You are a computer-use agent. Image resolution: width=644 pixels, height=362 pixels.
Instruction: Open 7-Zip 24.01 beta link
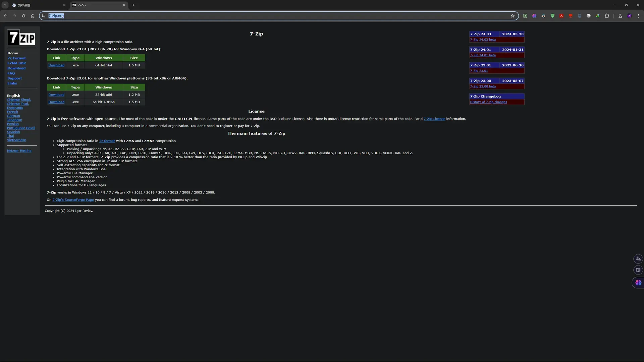(483, 55)
